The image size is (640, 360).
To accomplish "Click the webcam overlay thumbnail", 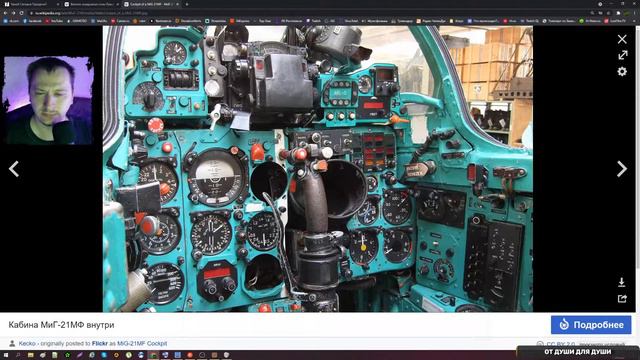I will [x=48, y=100].
